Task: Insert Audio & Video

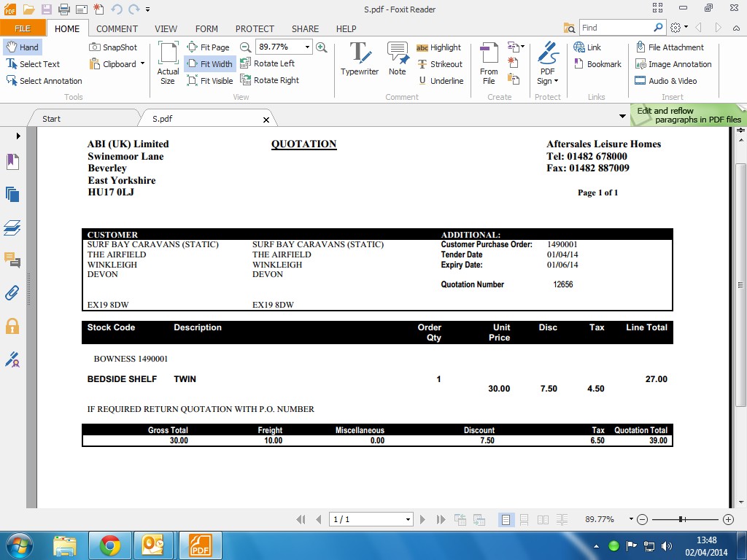Action: [x=665, y=81]
